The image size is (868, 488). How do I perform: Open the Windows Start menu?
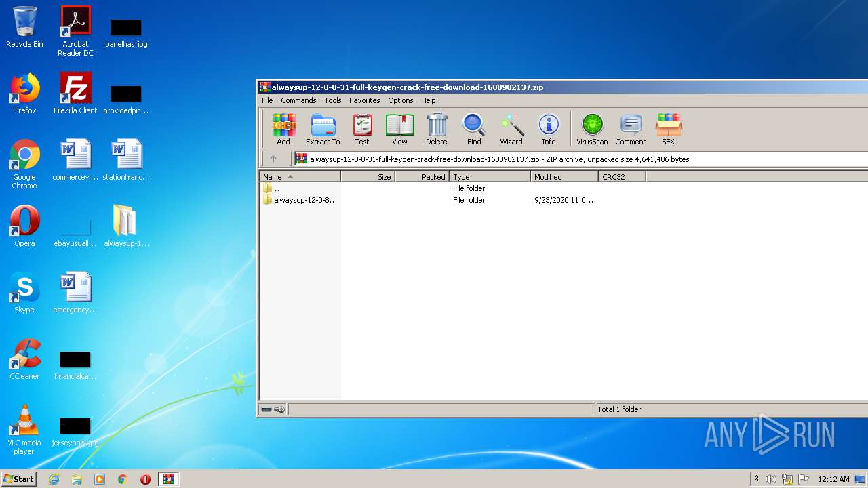coord(18,479)
